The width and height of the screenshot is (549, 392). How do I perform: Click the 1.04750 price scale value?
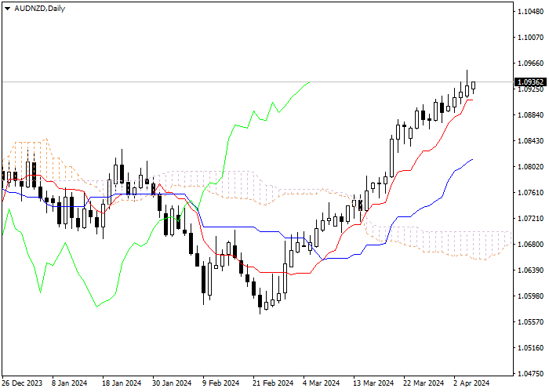point(530,374)
